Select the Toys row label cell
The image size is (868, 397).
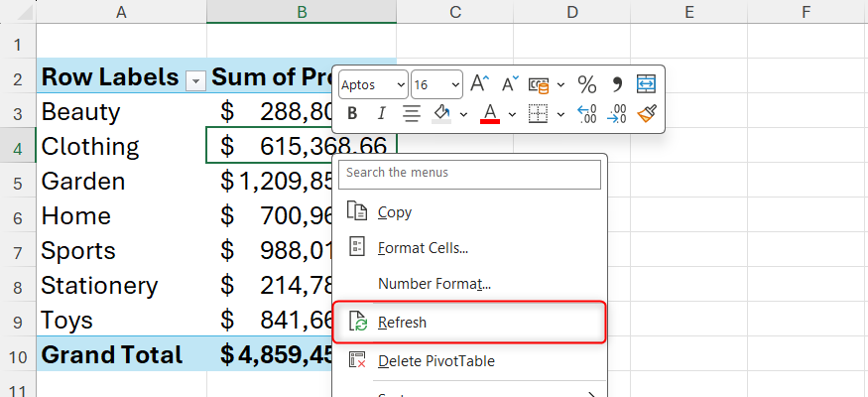tap(121, 321)
